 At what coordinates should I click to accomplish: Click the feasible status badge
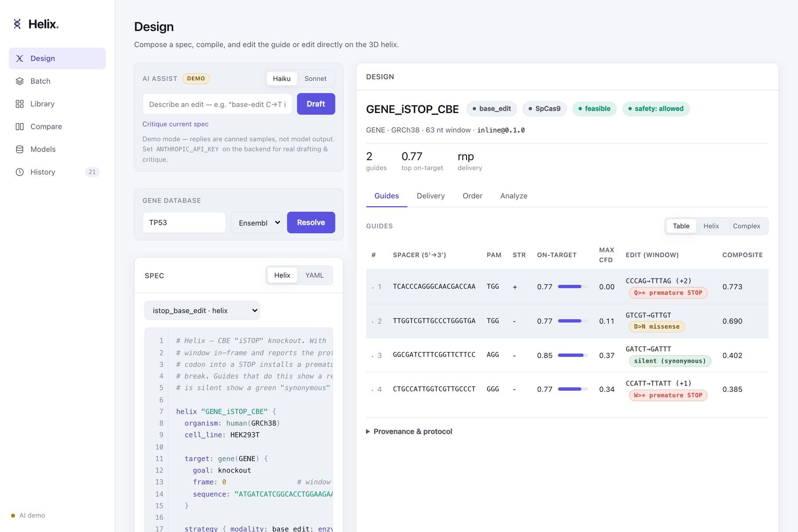click(x=594, y=109)
